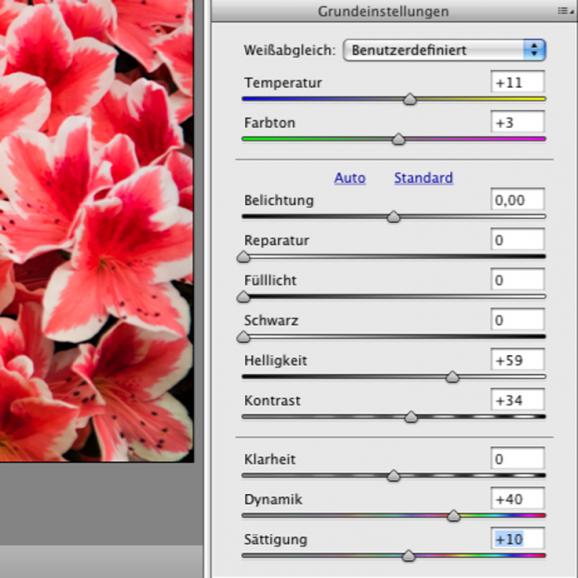Screen dimensions: 578x578
Task: Click the Fülllicht slider handle
Action: (x=243, y=296)
